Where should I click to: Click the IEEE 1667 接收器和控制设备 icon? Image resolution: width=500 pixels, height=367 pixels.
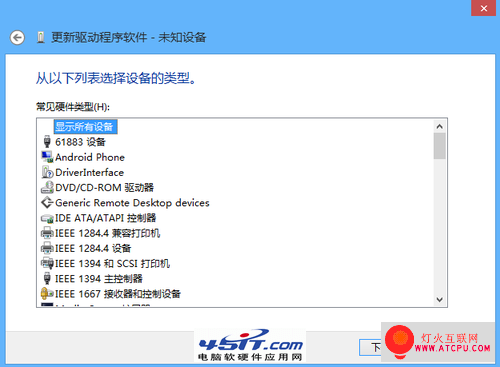[47, 294]
